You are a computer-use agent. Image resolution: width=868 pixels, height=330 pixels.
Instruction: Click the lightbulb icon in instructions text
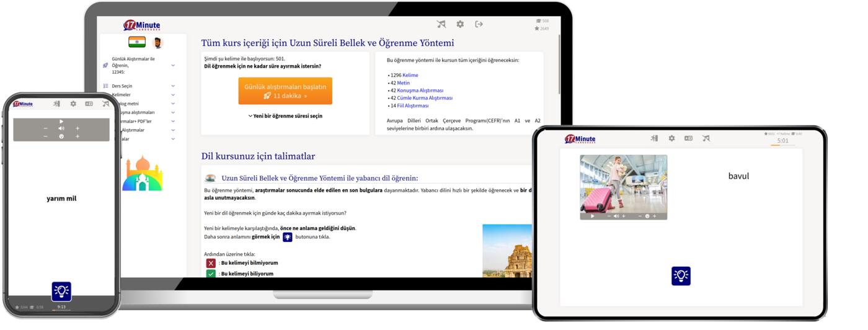coord(288,237)
